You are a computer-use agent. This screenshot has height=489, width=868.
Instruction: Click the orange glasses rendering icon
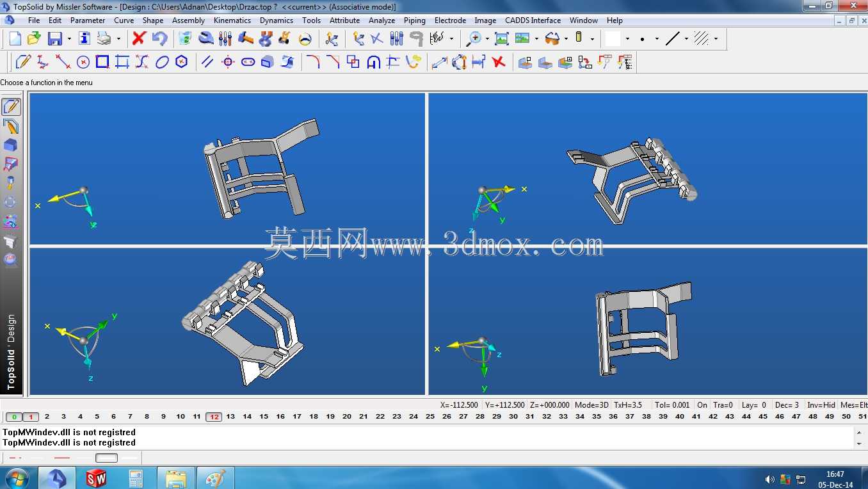(551, 39)
